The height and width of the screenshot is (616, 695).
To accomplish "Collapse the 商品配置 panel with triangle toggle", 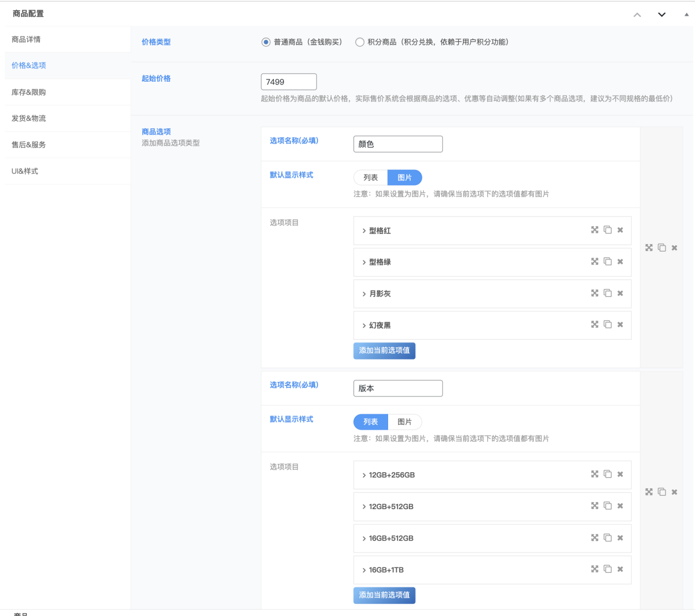I will (x=686, y=14).
